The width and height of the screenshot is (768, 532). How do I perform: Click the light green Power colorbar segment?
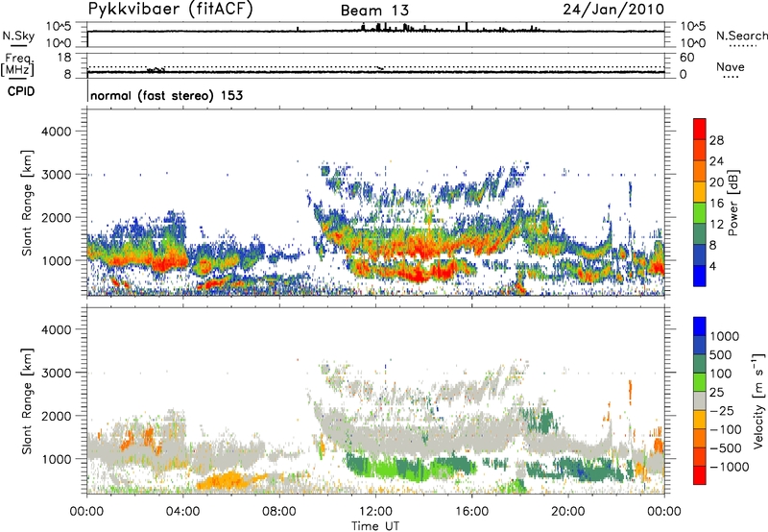[x=700, y=213]
